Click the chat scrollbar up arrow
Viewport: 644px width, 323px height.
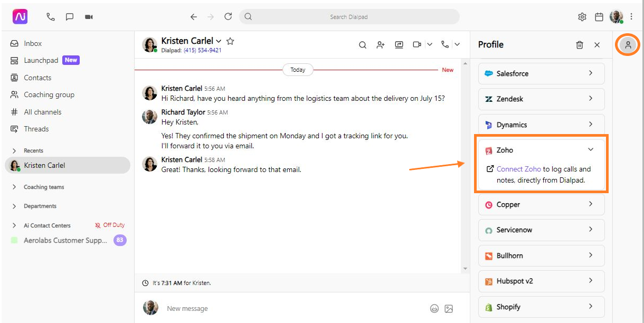tap(465, 63)
